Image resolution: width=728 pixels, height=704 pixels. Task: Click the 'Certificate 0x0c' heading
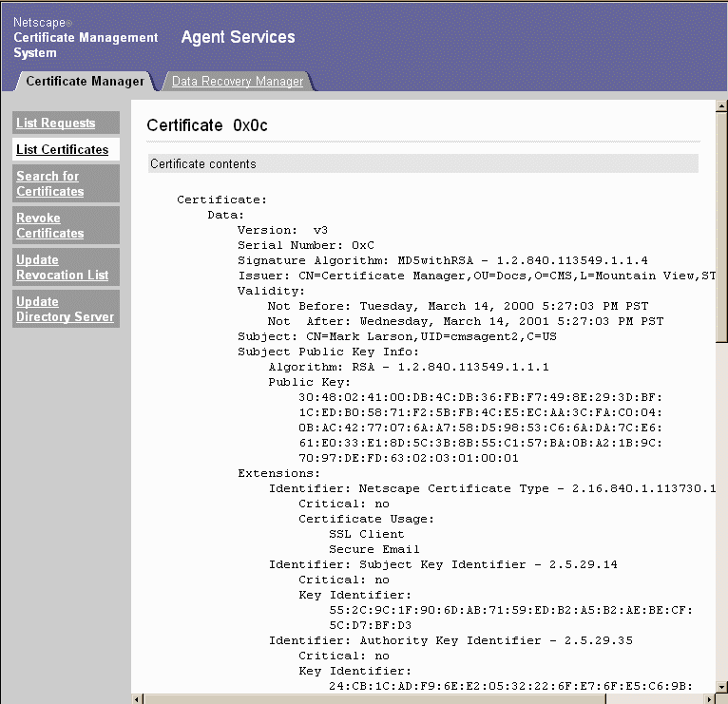207,125
